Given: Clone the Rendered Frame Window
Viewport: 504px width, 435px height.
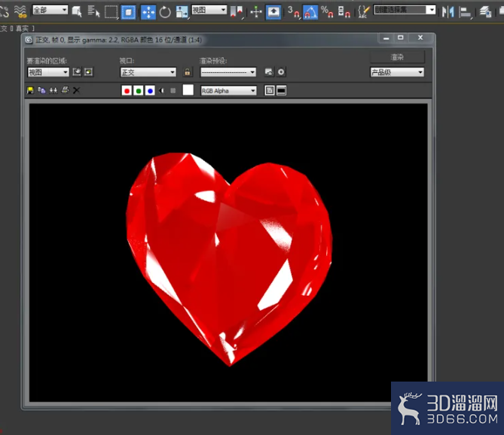Looking at the screenshot, I should (53, 90).
